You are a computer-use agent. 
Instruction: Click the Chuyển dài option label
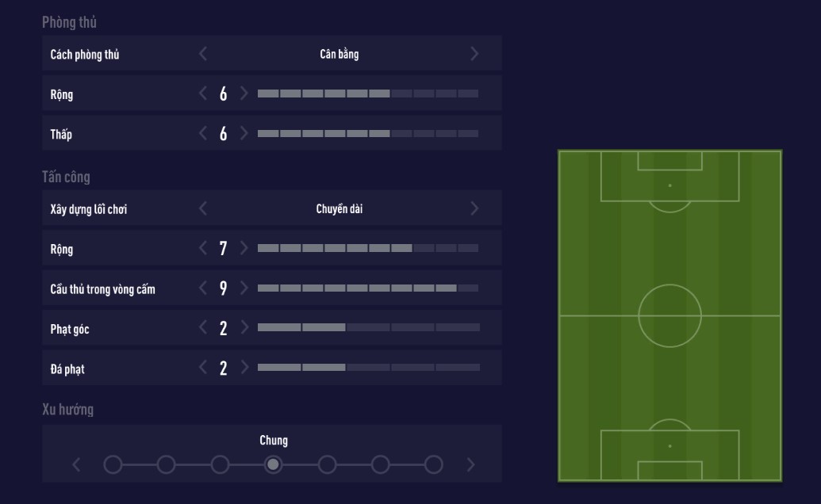[339, 208]
